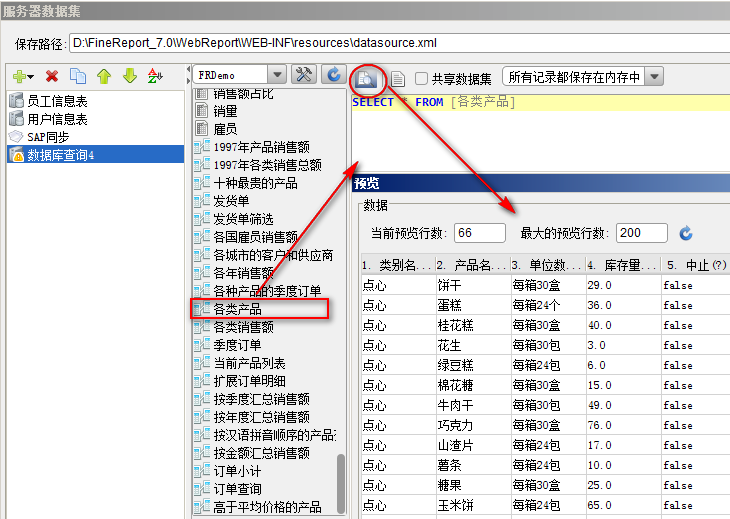Screen dimensions: 730x519
Task: Click the 中止(?) column header
Action: click(x=696, y=265)
